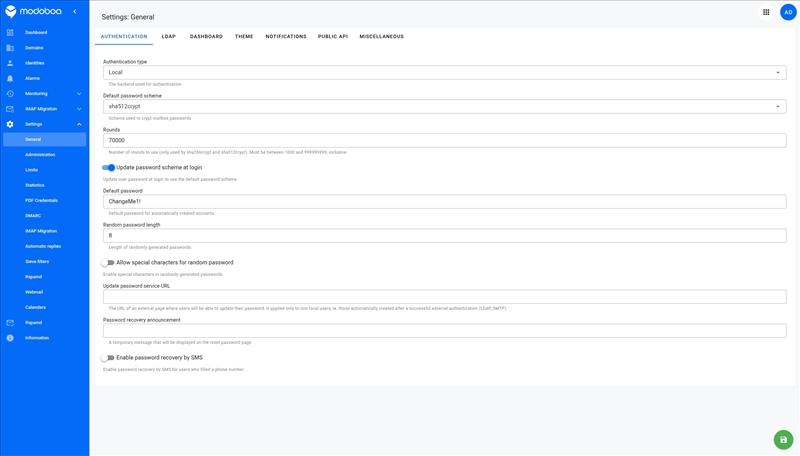
Task: Open the Default password scheme dropdown
Action: 444,106
